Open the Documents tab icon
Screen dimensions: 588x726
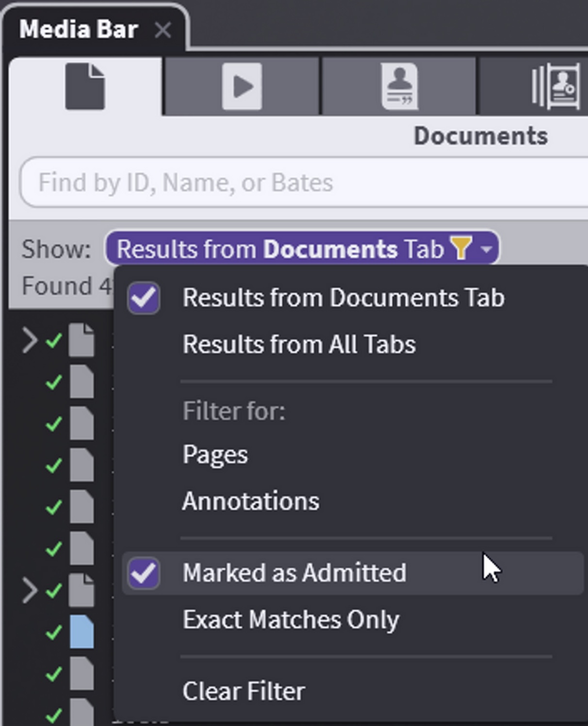pyautogui.click(x=85, y=86)
